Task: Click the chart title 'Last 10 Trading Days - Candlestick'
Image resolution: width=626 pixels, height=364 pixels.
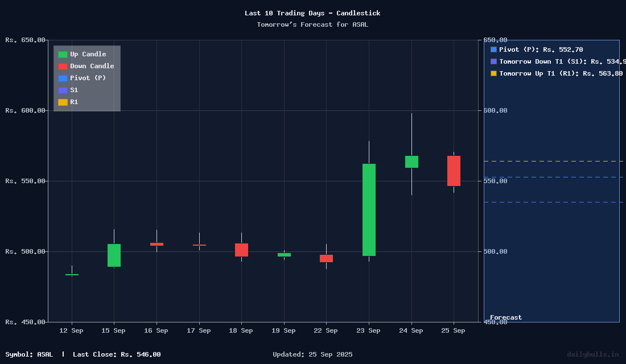Action: [x=312, y=13]
